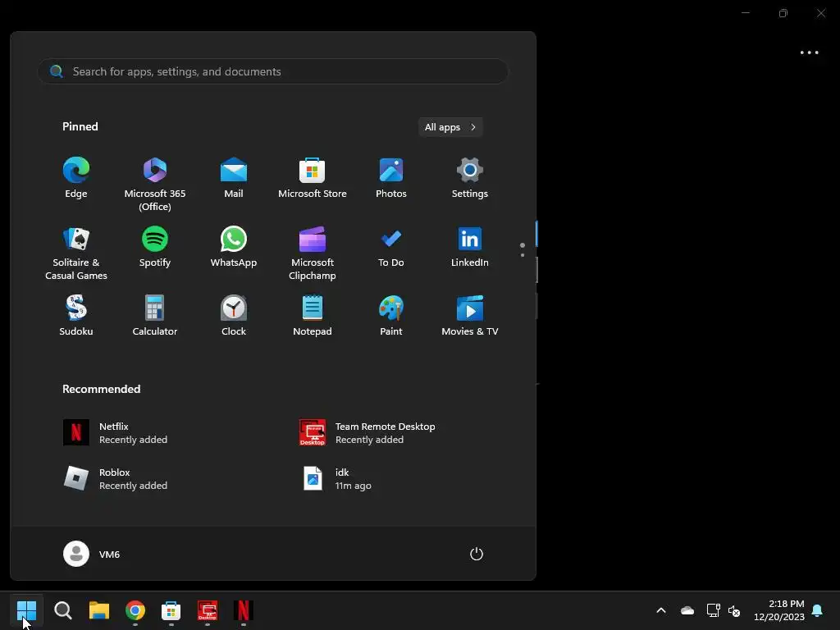This screenshot has width=840, height=630.
Task: Open Microsoft Store from pinned apps
Action: [313, 178]
